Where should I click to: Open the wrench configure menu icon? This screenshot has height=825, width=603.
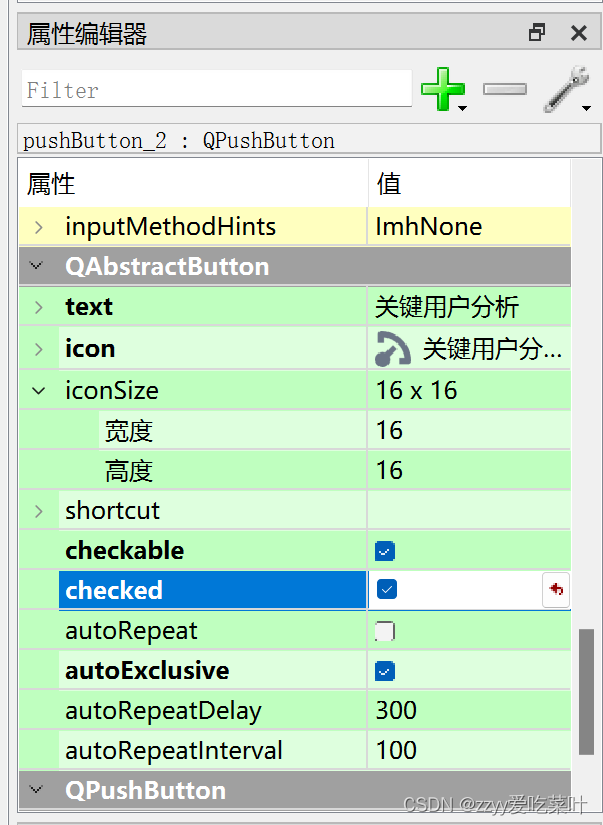(x=566, y=88)
